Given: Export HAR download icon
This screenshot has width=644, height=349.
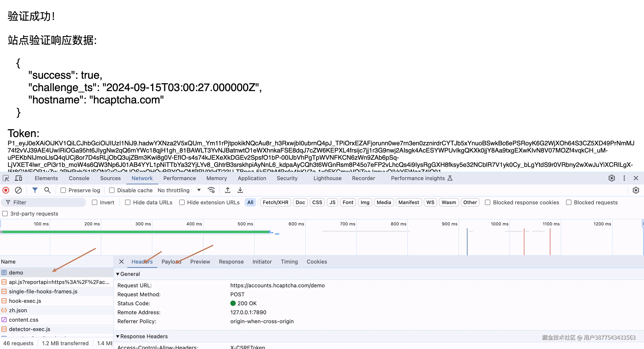Looking at the screenshot, I should click(240, 190).
